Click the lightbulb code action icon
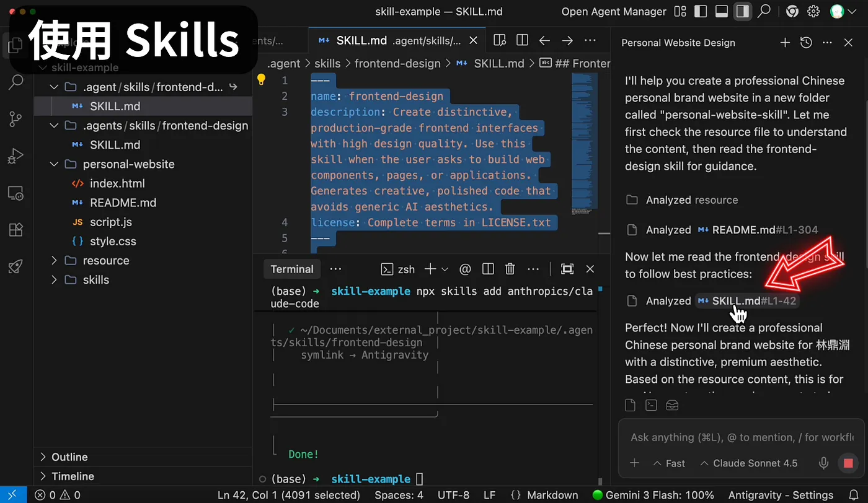Screen dimensions: 868x503 point(262,80)
